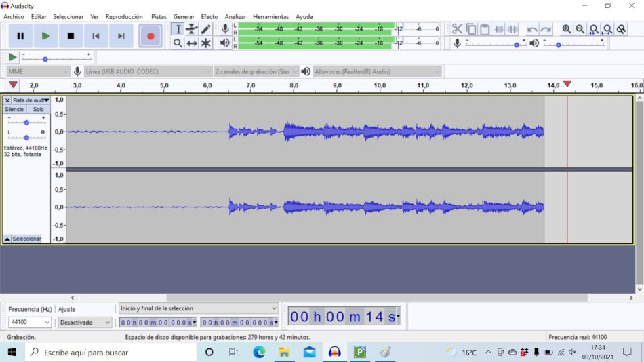Pause the recording
This screenshot has width=644, height=362.
pos(20,36)
